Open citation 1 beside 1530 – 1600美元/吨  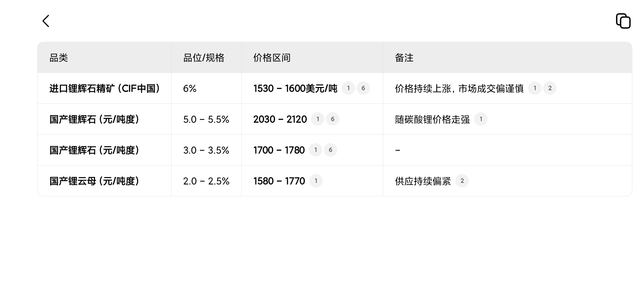click(348, 88)
